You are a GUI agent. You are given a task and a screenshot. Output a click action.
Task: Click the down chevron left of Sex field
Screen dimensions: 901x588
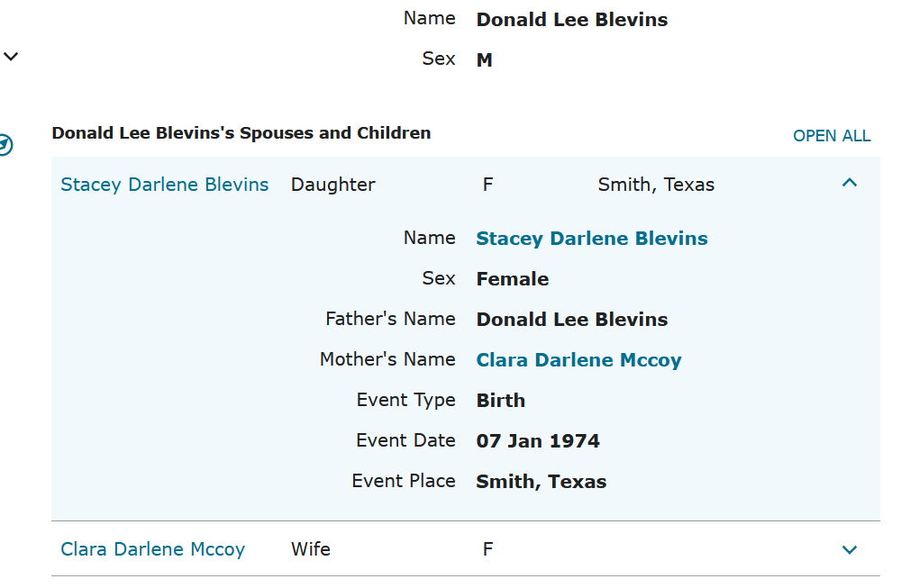[x=11, y=57]
